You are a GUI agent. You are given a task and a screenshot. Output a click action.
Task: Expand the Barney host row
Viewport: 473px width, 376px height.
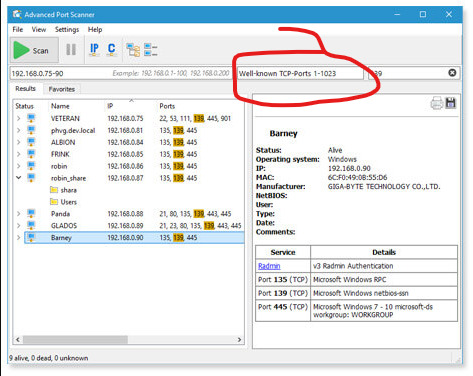(x=19, y=238)
